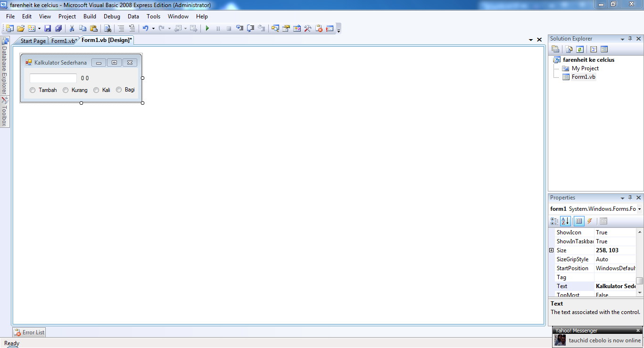This screenshot has height=348, width=644.
Task: Show events with the lightning bolt icon
Action: point(589,221)
